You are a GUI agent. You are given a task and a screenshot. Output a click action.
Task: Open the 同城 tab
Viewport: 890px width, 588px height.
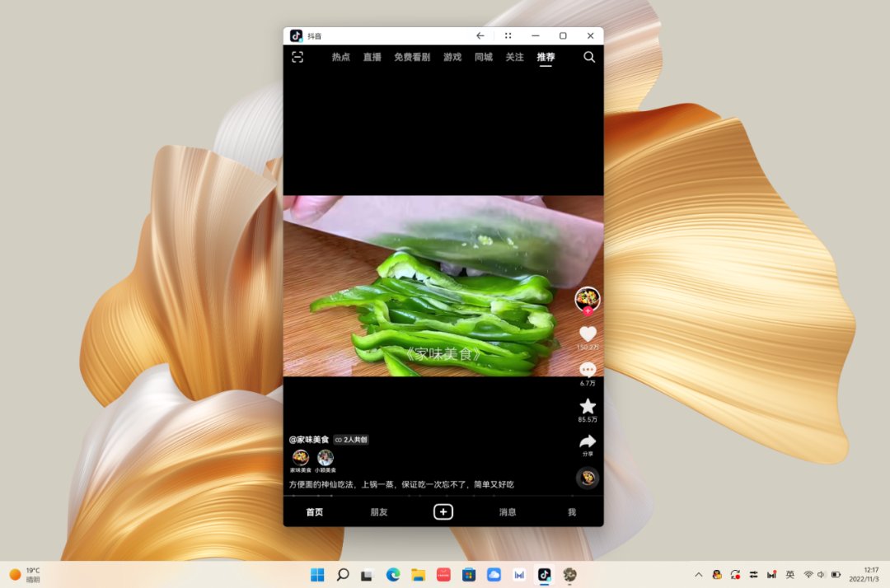(x=483, y=57)
